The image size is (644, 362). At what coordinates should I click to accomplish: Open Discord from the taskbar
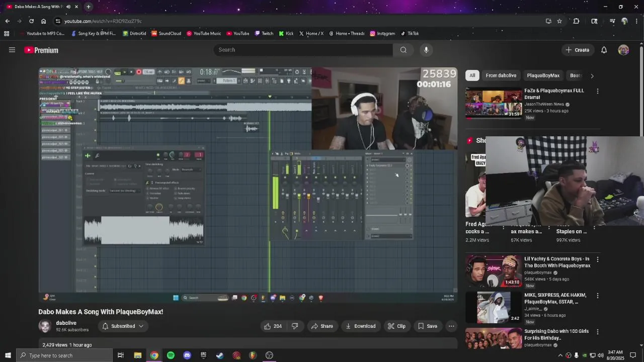(187, 355)
